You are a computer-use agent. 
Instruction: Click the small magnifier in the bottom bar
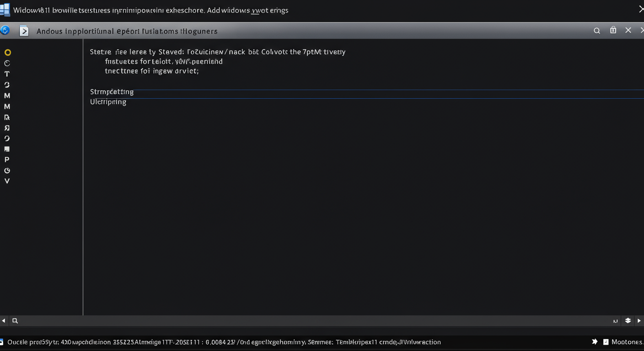[x=15, y=321]
